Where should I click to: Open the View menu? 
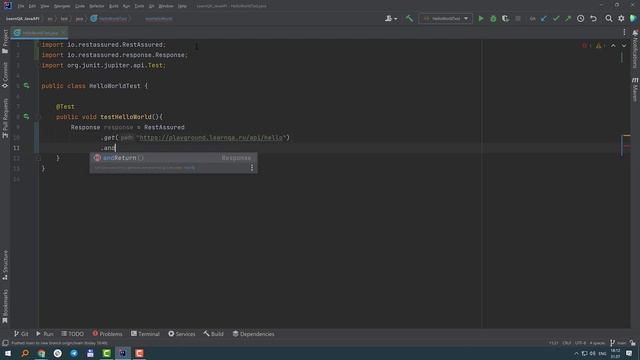(x=45, y=6)
